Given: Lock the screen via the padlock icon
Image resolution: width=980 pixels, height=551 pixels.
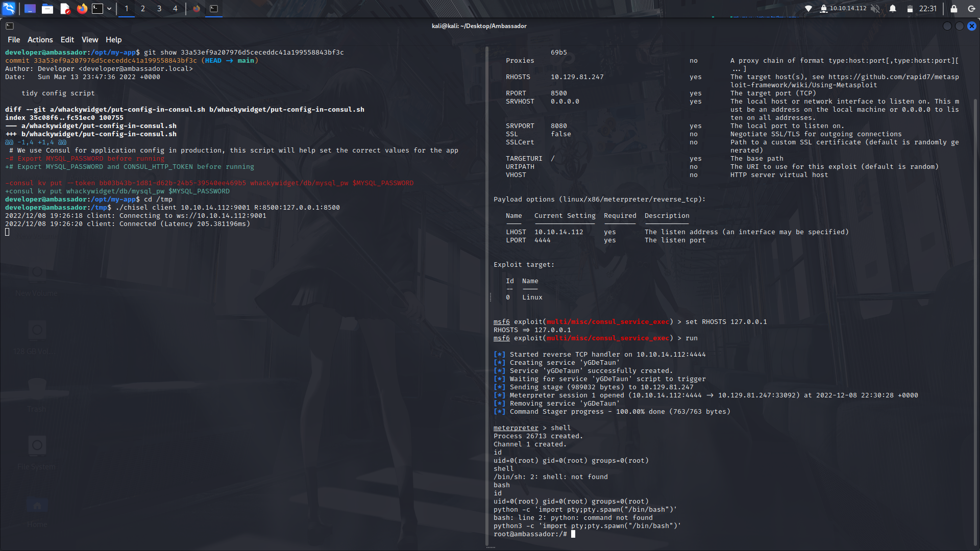Looking at the screenshot, I should [x=953, y=9].
